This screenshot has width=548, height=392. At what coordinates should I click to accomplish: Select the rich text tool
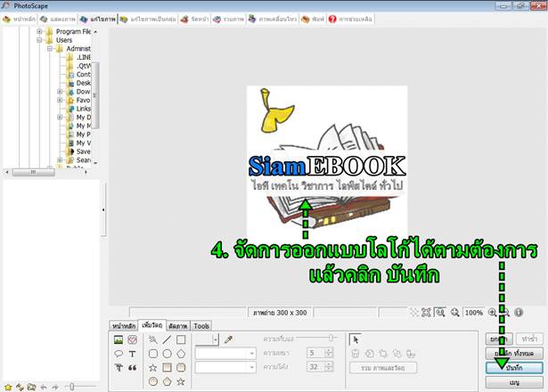coord(119,368)
